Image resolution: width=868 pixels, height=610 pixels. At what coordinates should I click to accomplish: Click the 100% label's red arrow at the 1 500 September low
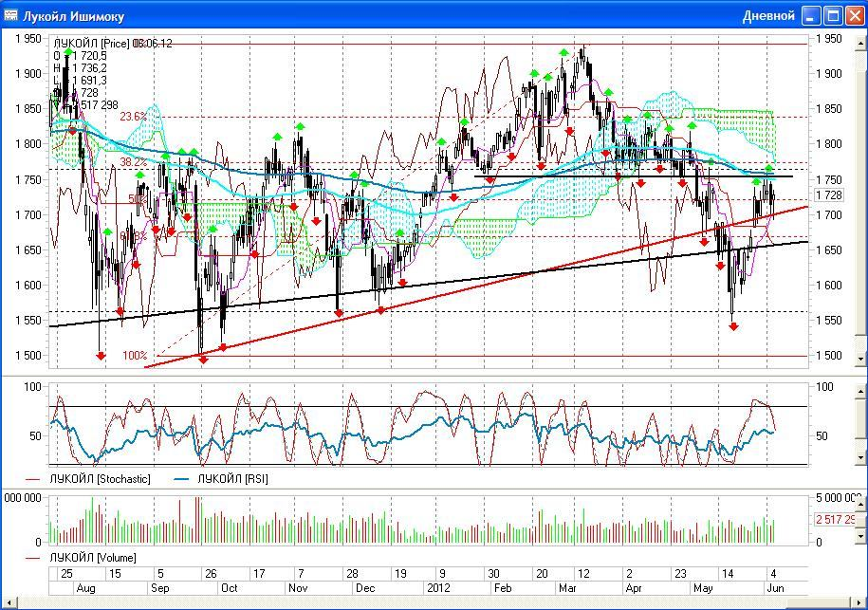click(203, 360)
